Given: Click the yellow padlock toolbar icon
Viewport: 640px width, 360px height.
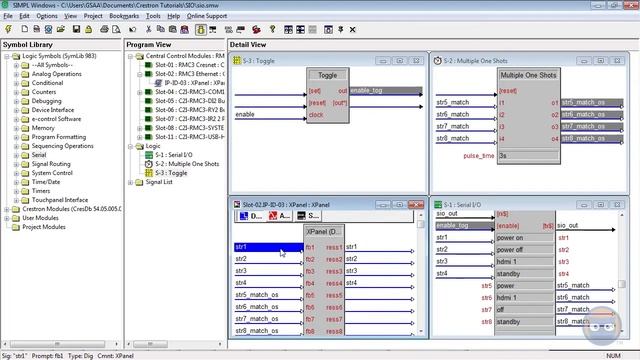Looking at the screenshot, I should pyautogui.click(x=88, y=29).
